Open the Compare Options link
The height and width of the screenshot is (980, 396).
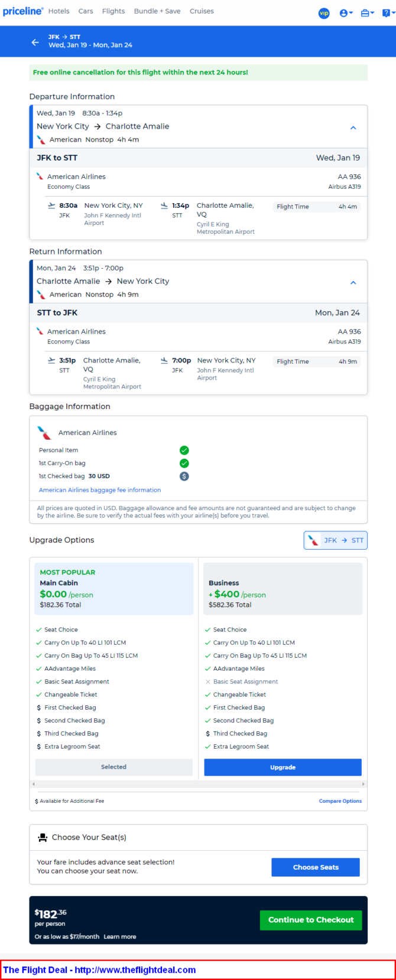click(340, 801)
